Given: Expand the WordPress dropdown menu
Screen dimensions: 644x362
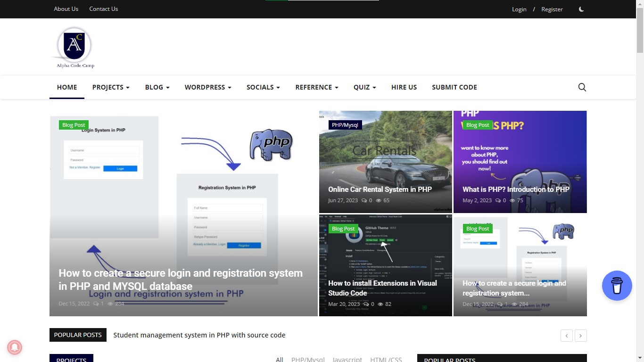Looking at the screenshot, I should tap(208, 87).
